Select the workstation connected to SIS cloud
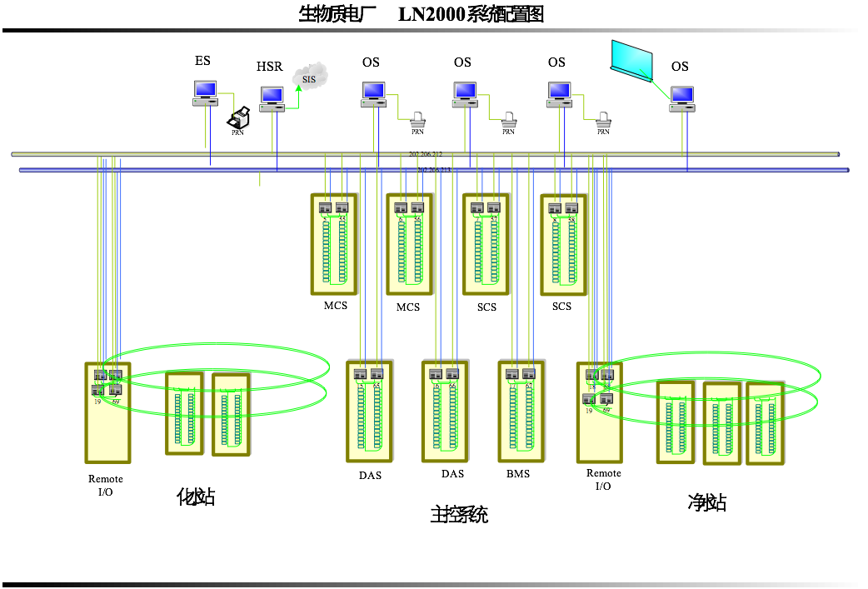 tap(272, 98)
